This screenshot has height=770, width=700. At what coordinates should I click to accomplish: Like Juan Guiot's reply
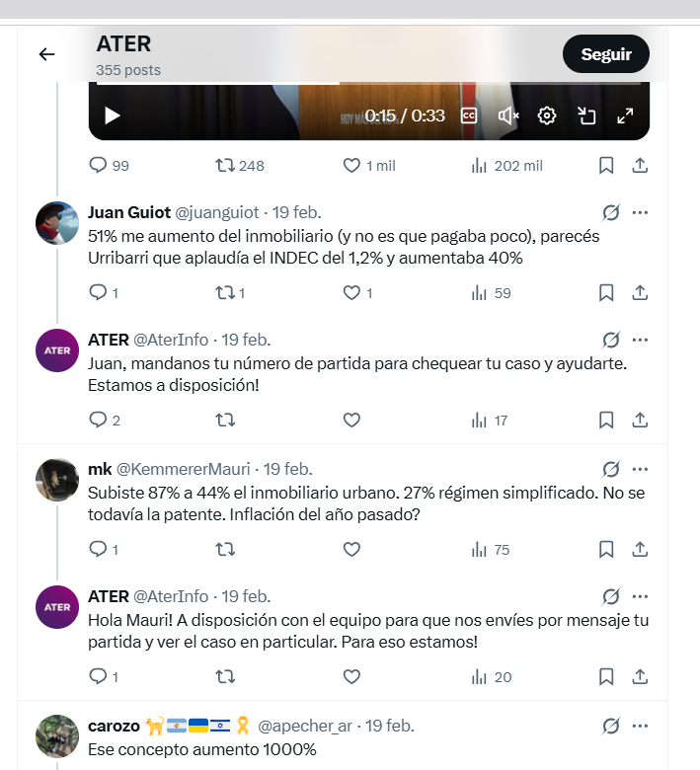click(x=351, y=292)
